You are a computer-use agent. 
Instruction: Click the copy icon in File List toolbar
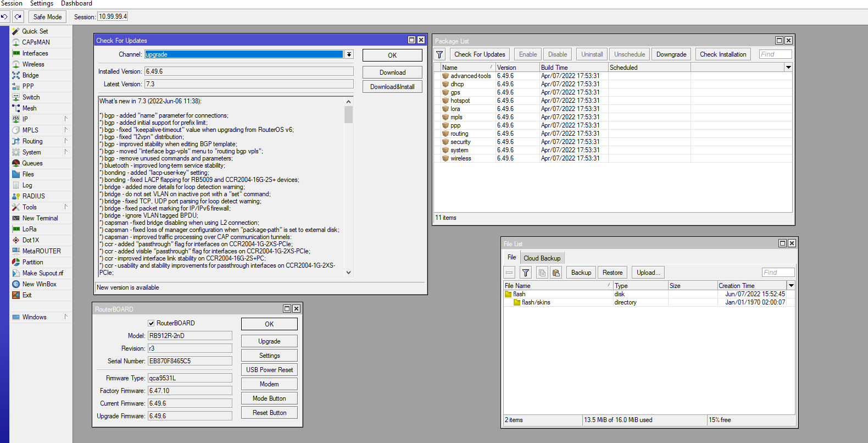tap(542, 273)
